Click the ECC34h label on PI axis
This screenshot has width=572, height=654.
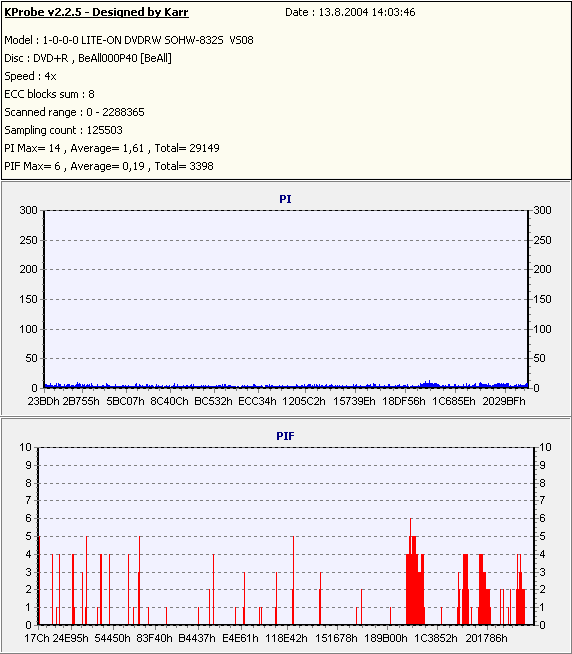pos(257,401)
